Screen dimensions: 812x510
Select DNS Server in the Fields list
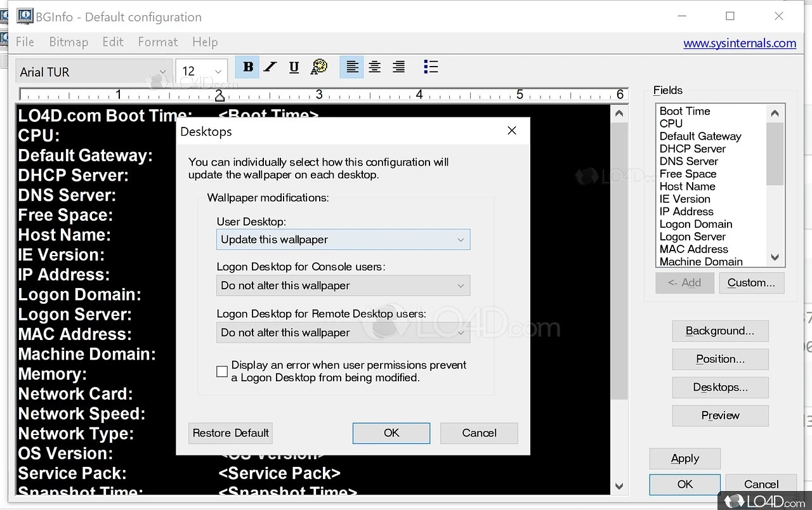coord(689,162)
